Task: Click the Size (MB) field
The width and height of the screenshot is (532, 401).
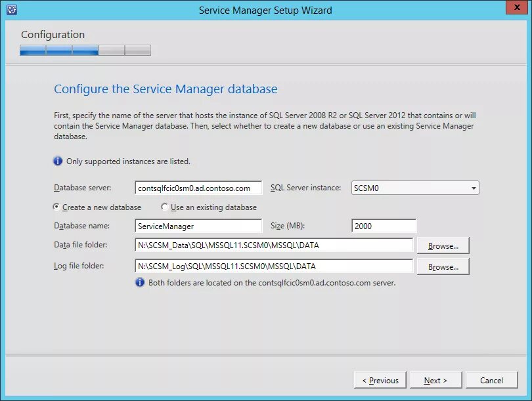Action: coord(384,226)
